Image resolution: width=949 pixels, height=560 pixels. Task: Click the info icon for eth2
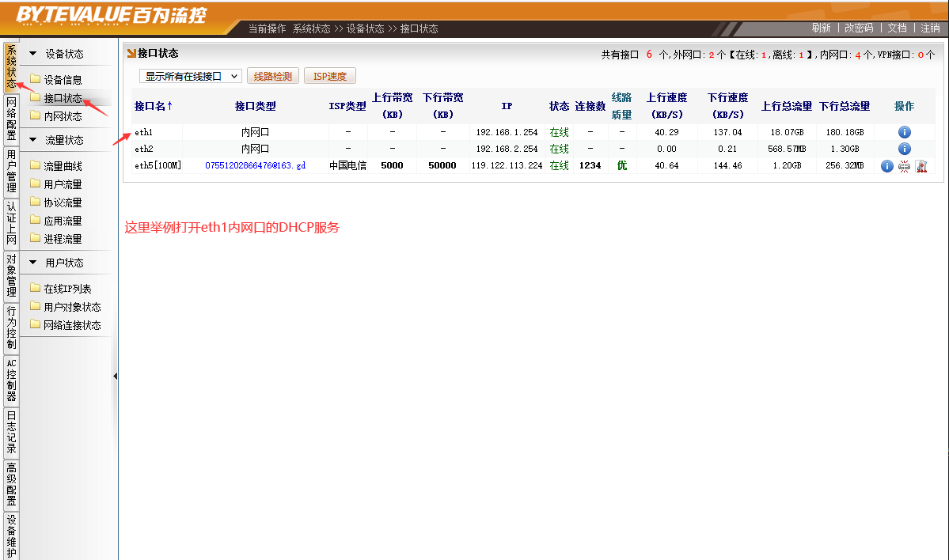click(x=904, y=149)
